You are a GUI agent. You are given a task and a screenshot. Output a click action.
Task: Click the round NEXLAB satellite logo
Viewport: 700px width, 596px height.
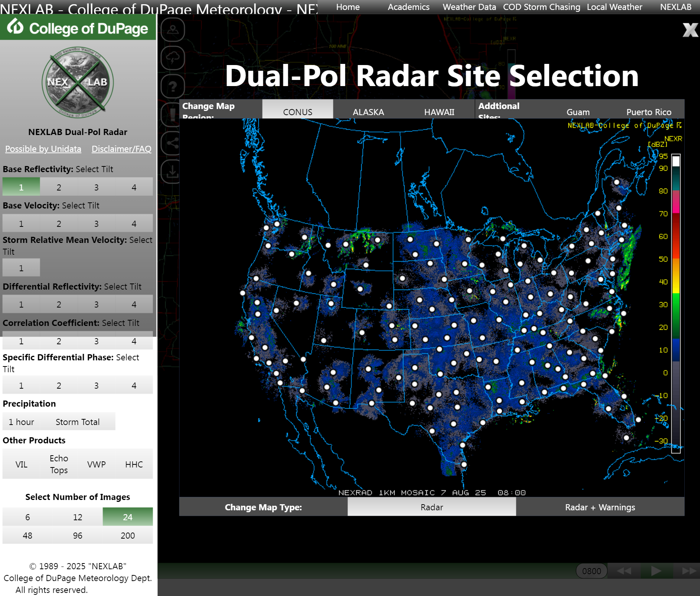point(78,82)
